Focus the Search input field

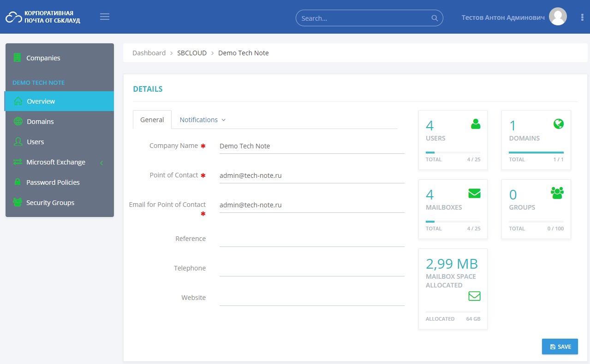[x=369, y=18]
